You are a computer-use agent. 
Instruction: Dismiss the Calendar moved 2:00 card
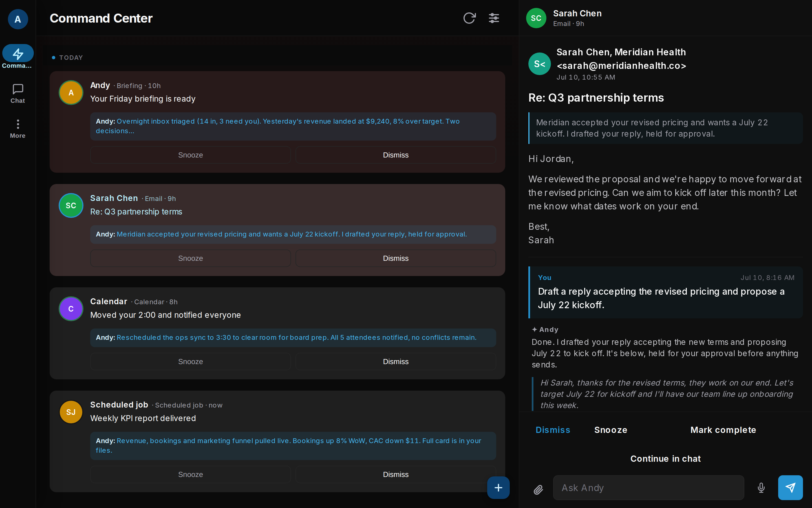396,362
